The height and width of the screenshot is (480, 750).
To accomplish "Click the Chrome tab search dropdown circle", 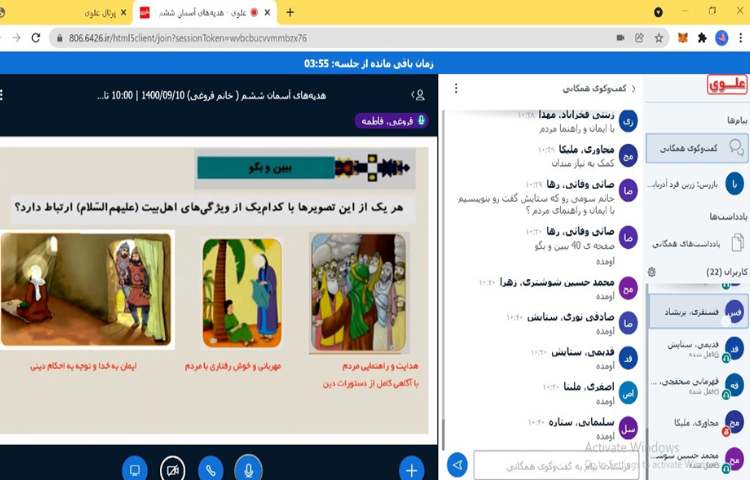I will (x=658, y=12).
